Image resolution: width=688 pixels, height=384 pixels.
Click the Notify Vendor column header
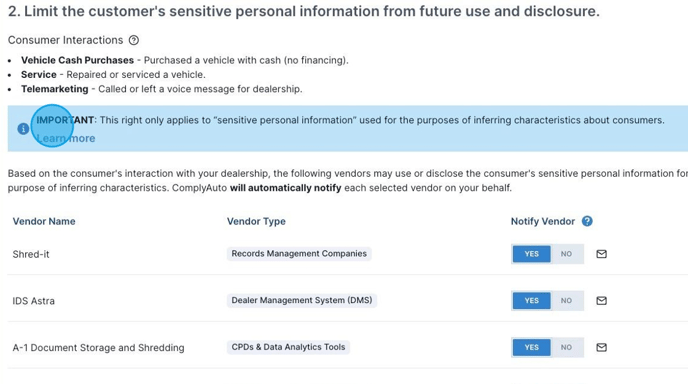pos(543,221)
